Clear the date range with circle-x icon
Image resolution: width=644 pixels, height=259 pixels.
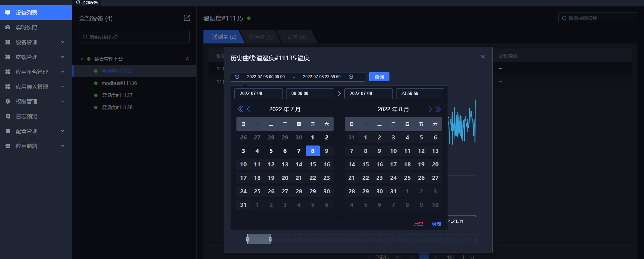pos(351,77)
